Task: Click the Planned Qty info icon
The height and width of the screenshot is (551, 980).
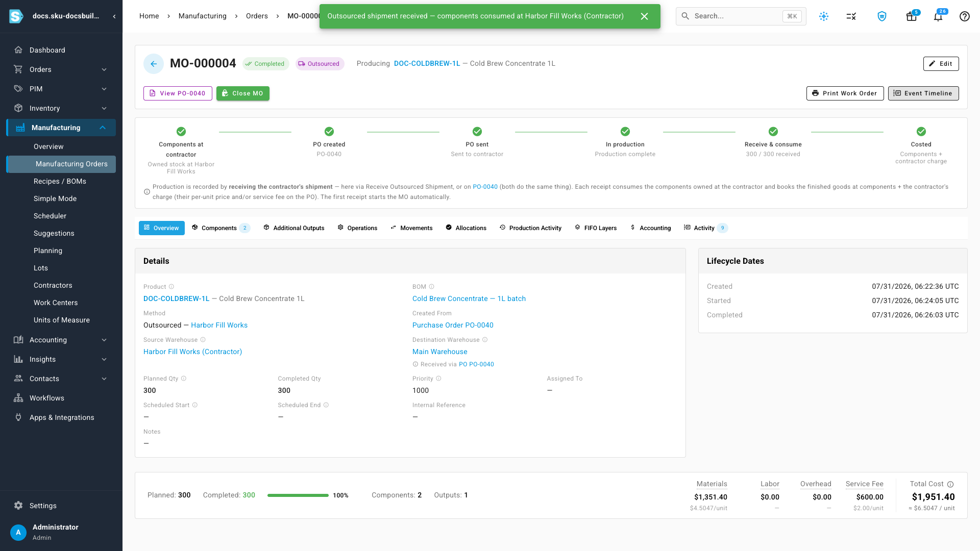Action: pyautogui.click(x=184, y=379)
